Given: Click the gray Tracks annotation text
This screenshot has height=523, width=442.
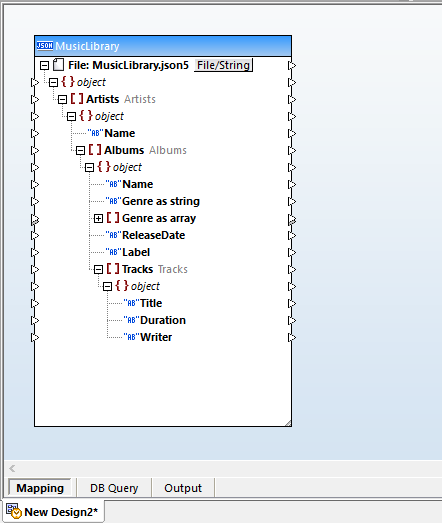Looking at the screenshot, I should (x=173, y=269).
